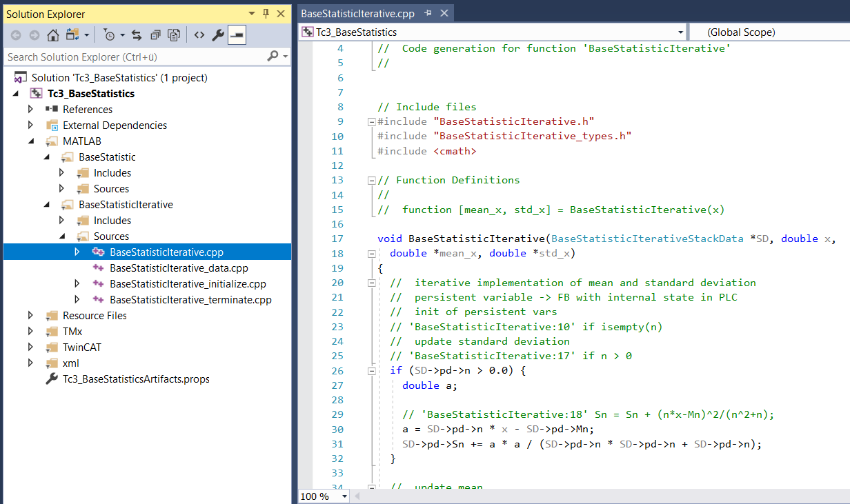
Task: Click the search magnifier icon
Action: pos(273,56)
